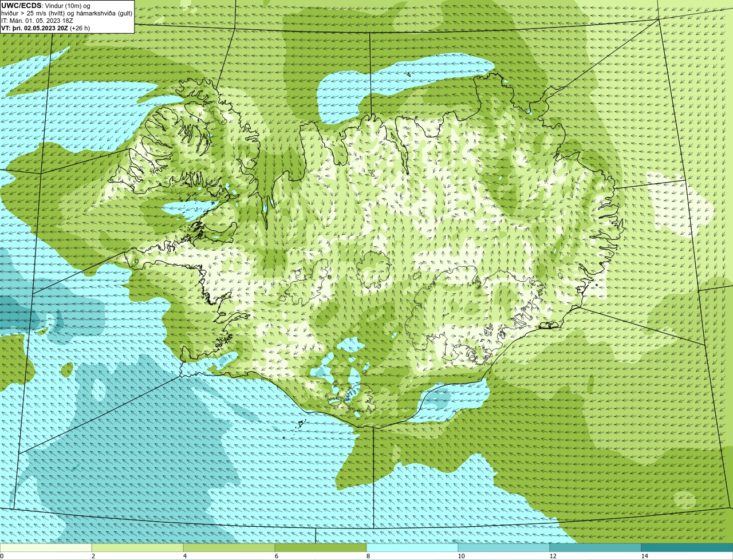Screen dimensions: 733x560
Task: Click the 'IT: Mán. 01. 05. 2023 18Z' line
Action: pyautogui.click(x=37, y=20)
